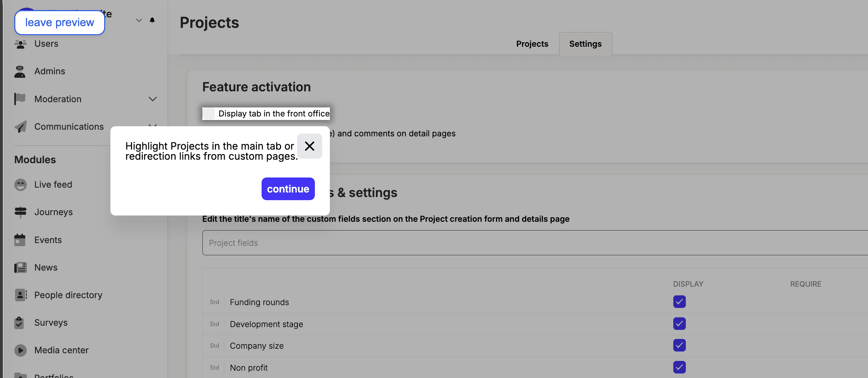The image size is (868, 378).
Task: Toggle Display tab in the front office
Action: coord(209,114)
